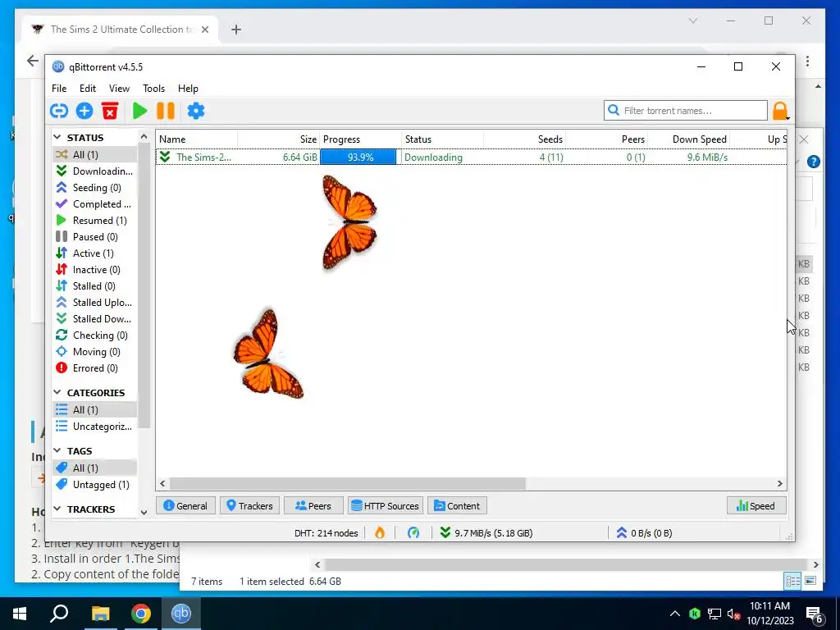Image resolution: width=840 pixels, height=630 pixels.
Task: Click the orange lock UI icon
Action: click(x=780, y=111)
